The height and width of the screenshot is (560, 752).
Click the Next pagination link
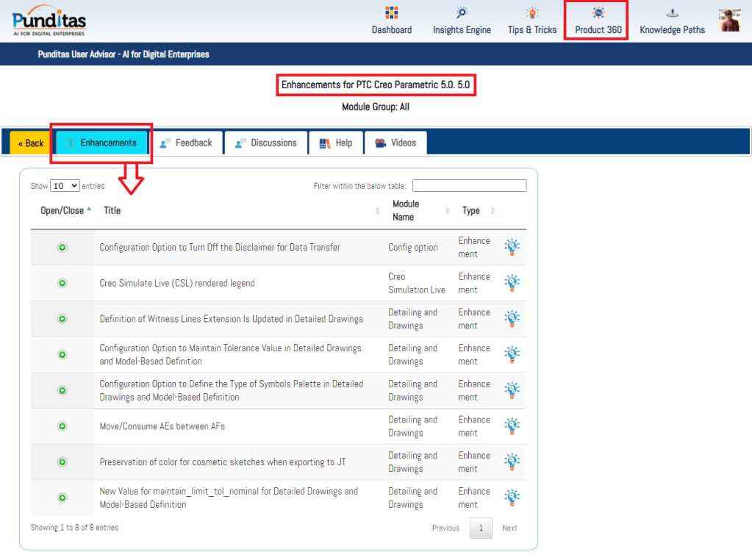click(509, 528)
